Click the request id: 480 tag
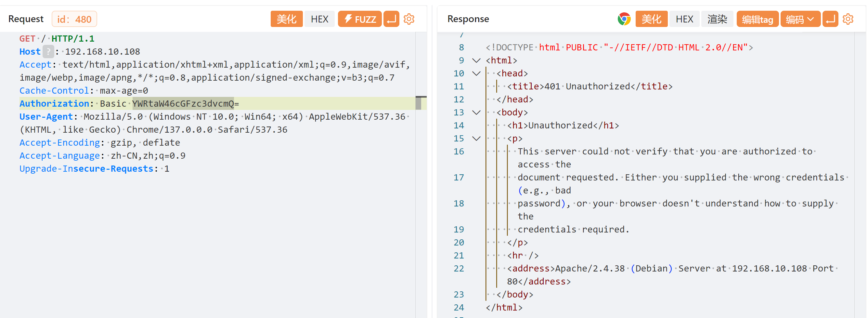 [x=74, y=19]
